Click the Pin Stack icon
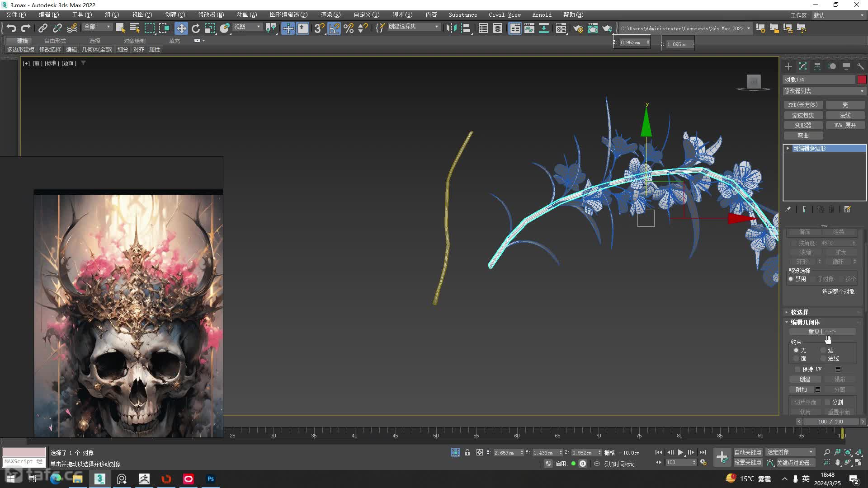Viewport: 868px width, 488px height. (788, 209)
